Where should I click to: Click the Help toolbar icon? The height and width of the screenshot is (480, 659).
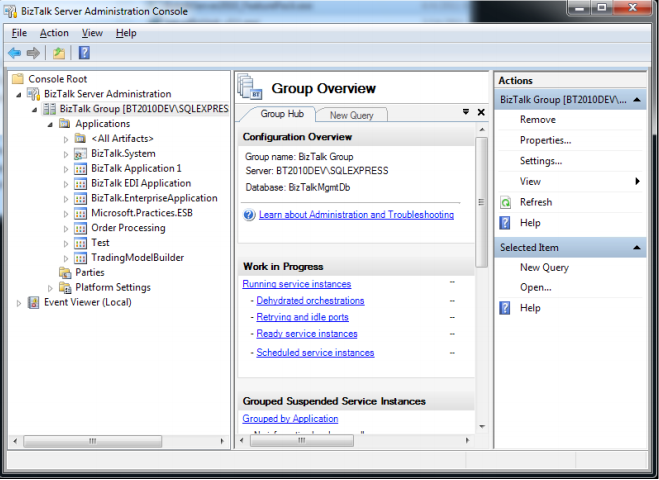(84, 53)
